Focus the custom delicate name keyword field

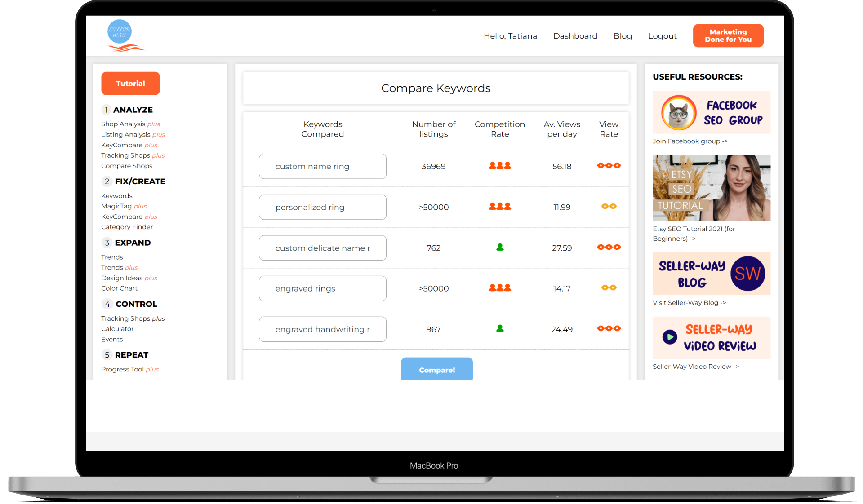[x=322, y=248]
